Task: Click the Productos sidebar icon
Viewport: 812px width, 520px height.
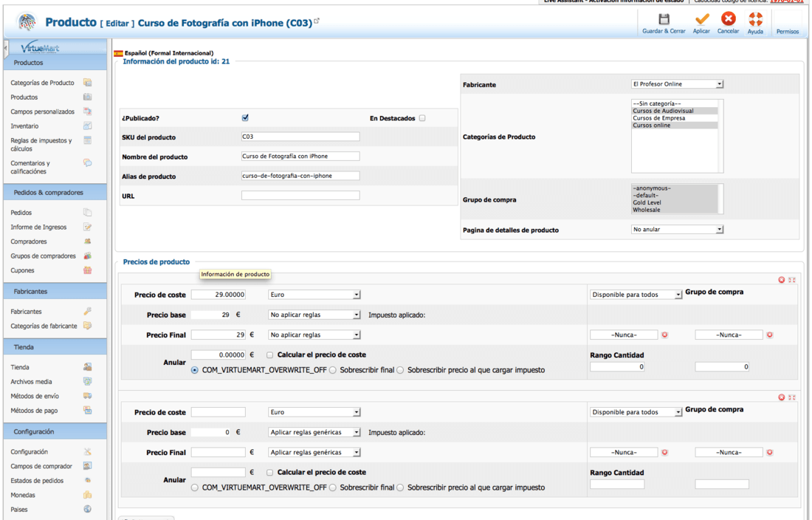Action: click(88, 97)
